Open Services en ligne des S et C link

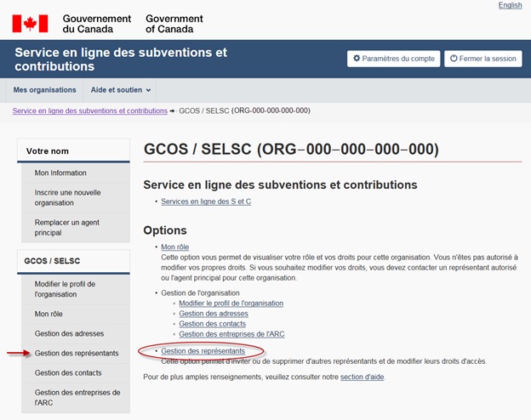coord(206,201)
